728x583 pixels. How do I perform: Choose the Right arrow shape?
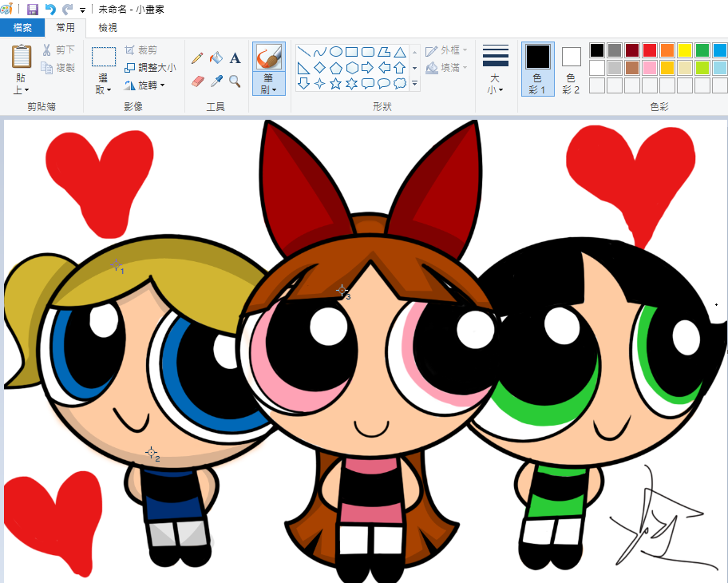pos(368,68)
